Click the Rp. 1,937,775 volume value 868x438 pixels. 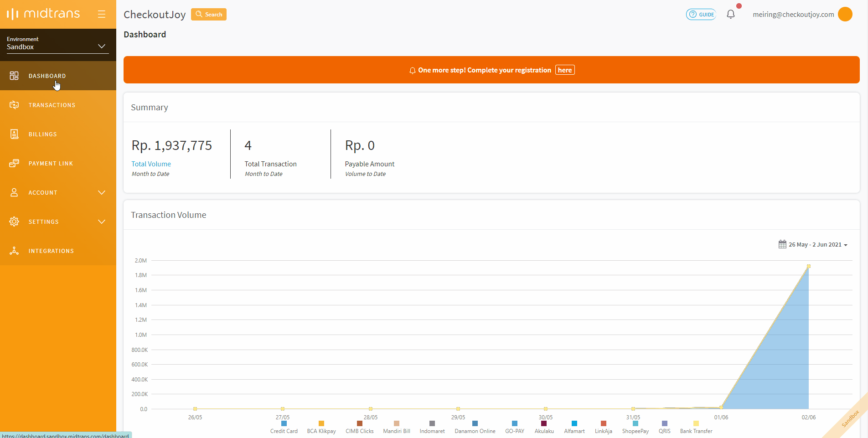point(172,145)
